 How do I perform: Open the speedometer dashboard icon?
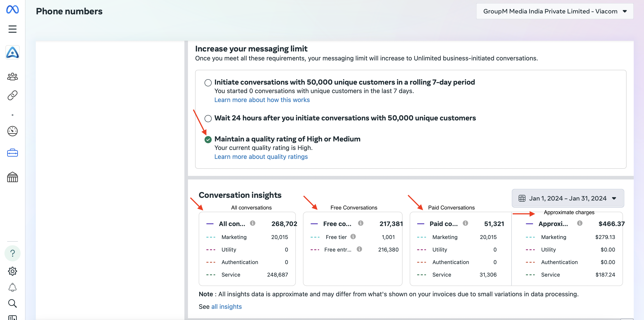coord(13,131)
